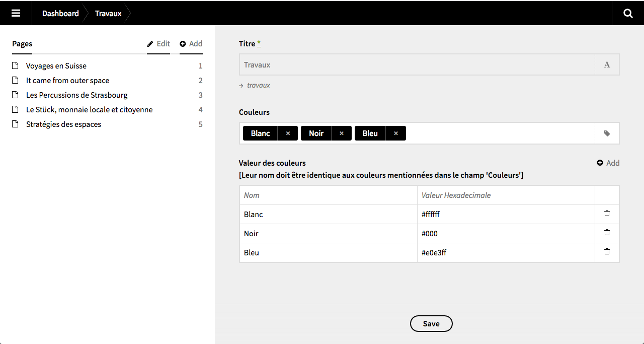Click the Bleu hexadecimal value cell
This screenshot has height=344, width=644.
(506, 253)
